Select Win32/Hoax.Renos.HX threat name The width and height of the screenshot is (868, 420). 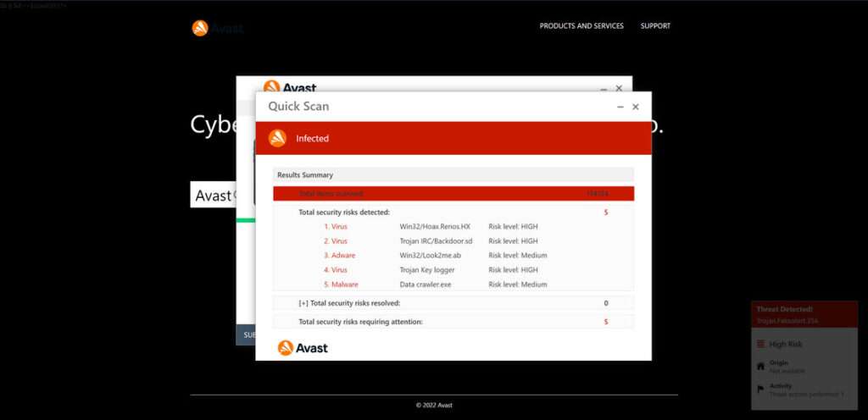tap(435, 227)
